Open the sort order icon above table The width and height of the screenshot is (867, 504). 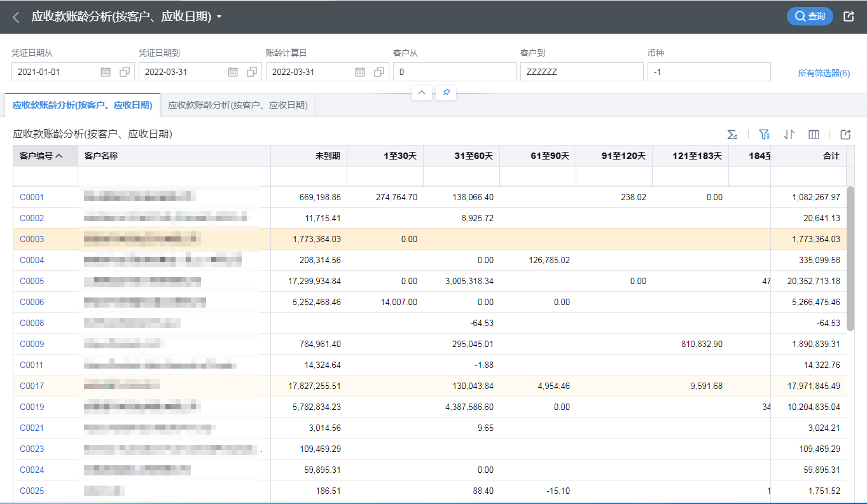(789, 134)
